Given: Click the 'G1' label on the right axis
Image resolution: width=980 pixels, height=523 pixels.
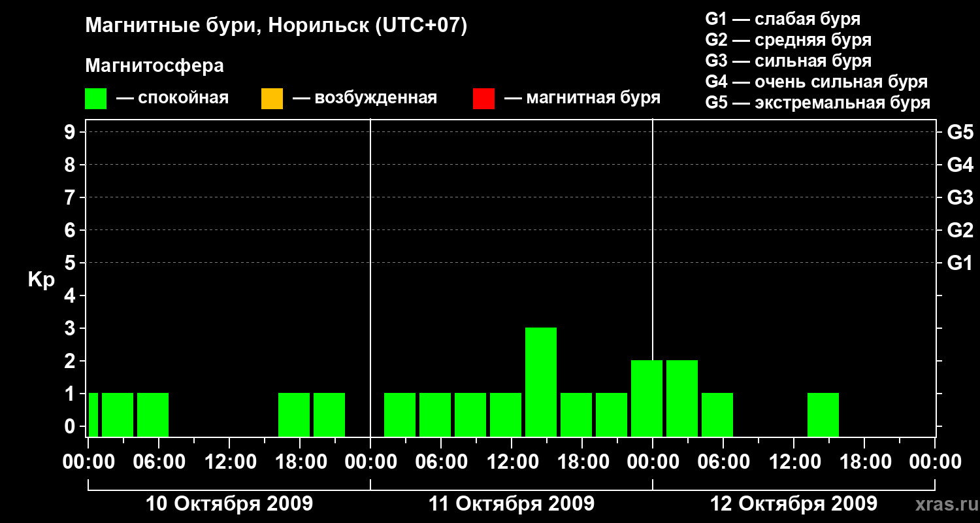Looking at the screenshot, I should tap(960, 263).
